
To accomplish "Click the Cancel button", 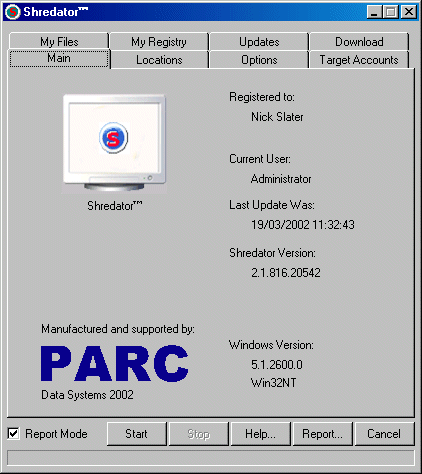I will tap(384, 434).
